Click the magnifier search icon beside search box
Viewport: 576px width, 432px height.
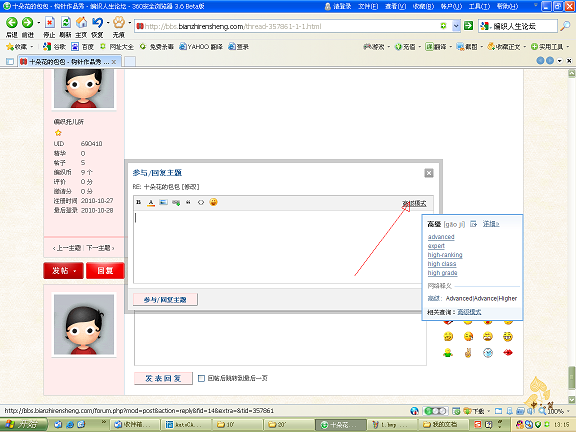click(x=565, y=26)
